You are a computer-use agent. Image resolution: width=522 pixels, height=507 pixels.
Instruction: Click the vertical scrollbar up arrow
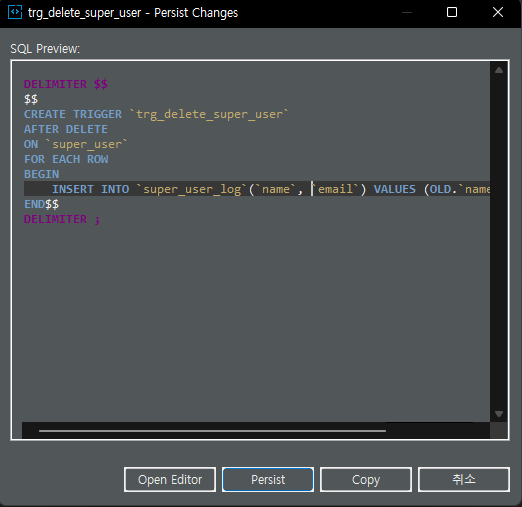coord(499,70)
